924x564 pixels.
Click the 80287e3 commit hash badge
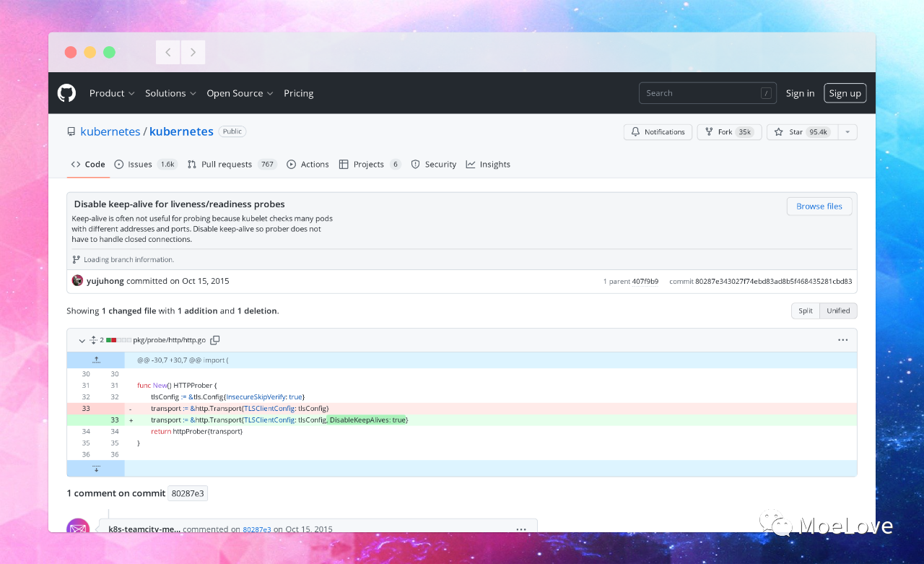pyautogui.click(x=188, y=493)
